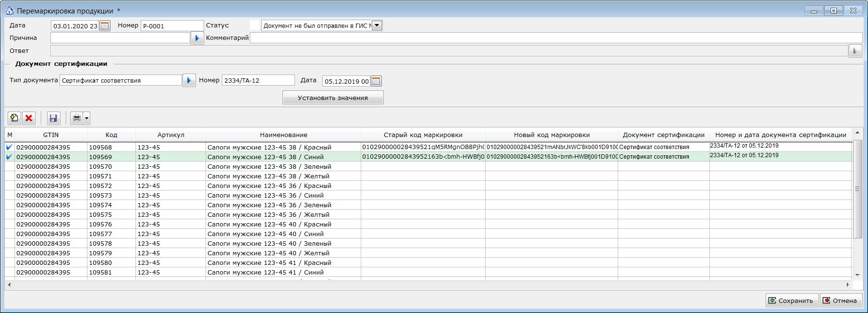Click the Документ сертификации column header

pyautogui.click(x=664, y=135)
